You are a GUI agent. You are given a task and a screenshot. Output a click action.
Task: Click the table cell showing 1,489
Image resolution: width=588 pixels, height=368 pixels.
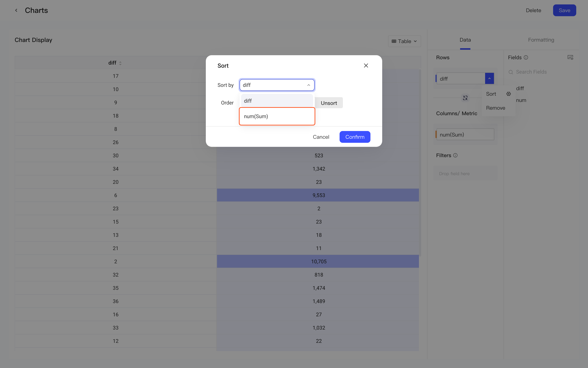tap(318, 301)
